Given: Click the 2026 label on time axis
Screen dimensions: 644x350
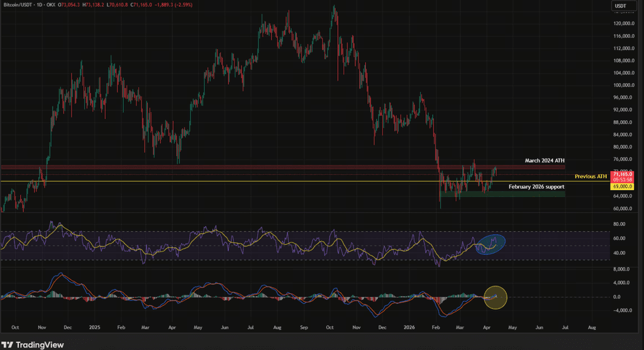Looking at the screenshot, I should point(409,328).
